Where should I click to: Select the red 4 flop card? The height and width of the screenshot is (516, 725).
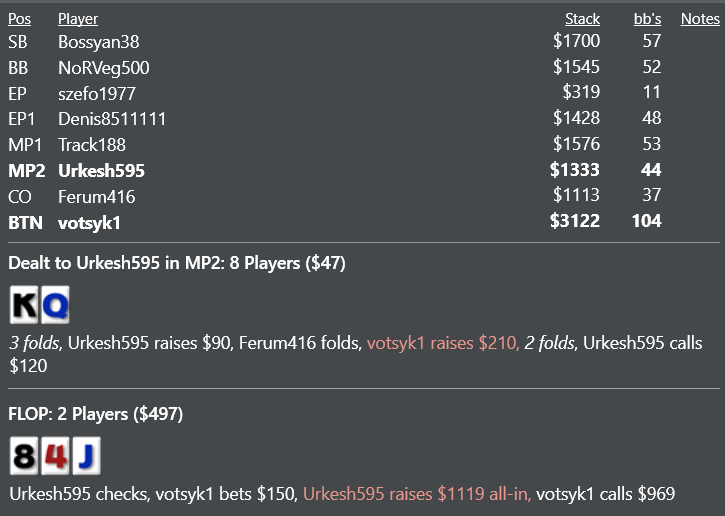tap(55, 456)
